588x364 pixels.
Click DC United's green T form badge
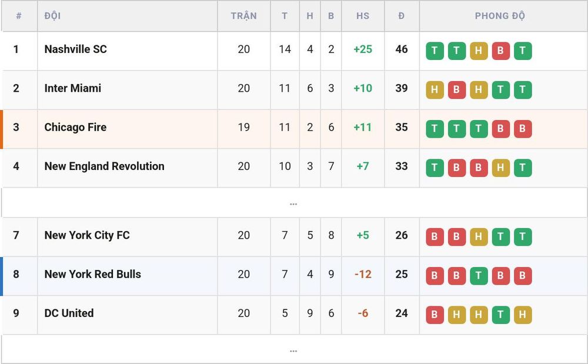click(500, 315)
